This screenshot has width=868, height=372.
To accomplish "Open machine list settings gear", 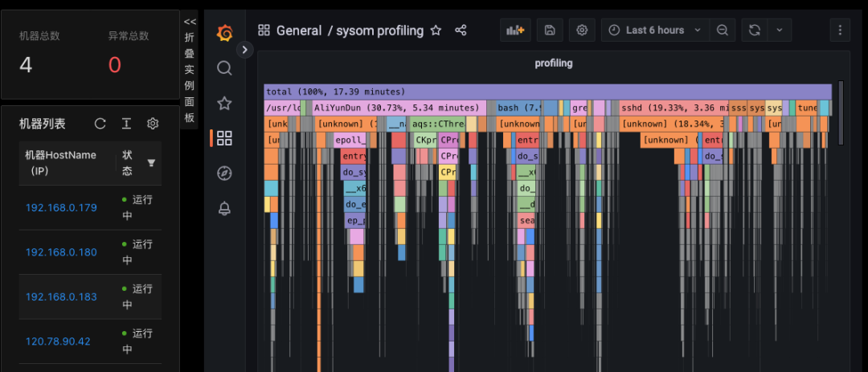I will point(153,124).
